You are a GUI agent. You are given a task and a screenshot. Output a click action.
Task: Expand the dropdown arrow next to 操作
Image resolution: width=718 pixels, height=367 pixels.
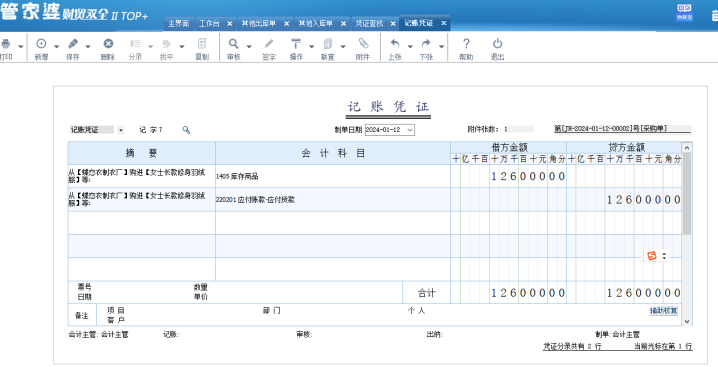[x=312, y=46]
